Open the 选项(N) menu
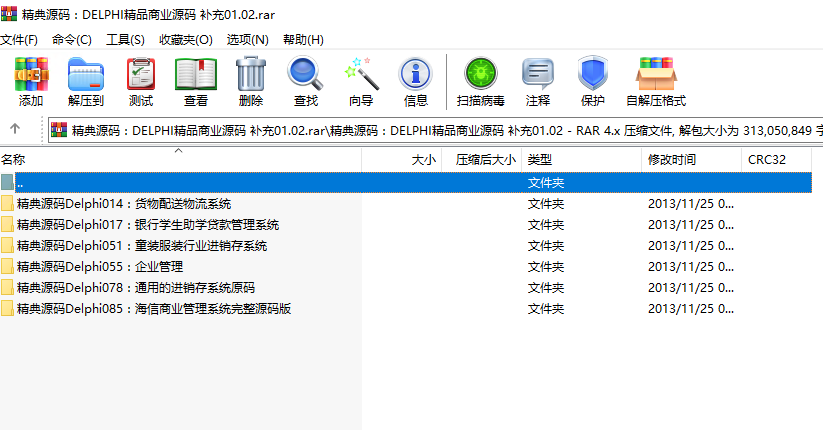 pos(248,40)
